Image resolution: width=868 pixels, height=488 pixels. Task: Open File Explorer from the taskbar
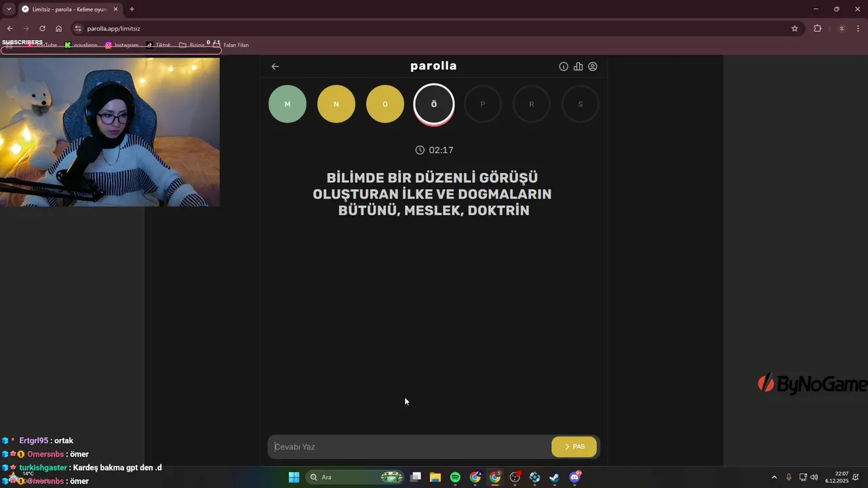pos(435,477)
